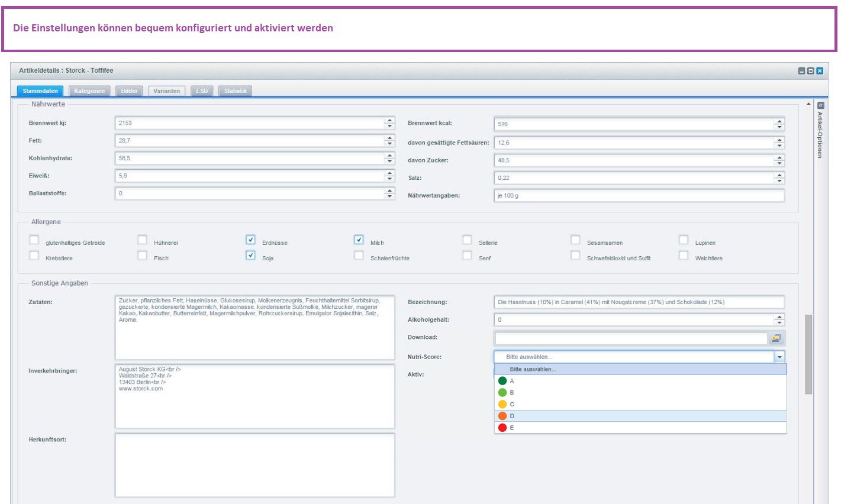
Task: Adjust the davon Zucker spinner
Action: pyautogui.click(x=779, y=160)
